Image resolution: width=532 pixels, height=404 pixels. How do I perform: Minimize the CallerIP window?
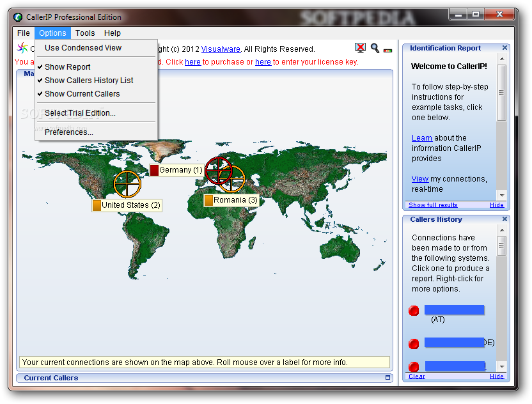pos(458,15)
